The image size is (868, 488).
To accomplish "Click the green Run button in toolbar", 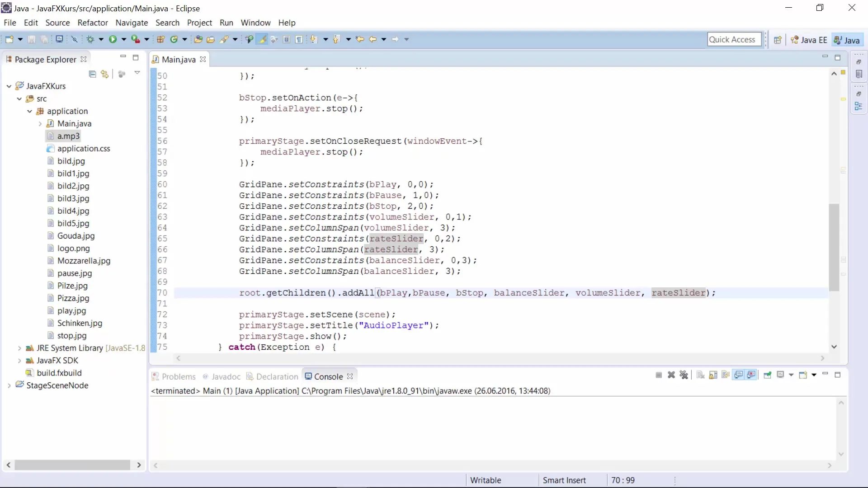I will point(113,39).
